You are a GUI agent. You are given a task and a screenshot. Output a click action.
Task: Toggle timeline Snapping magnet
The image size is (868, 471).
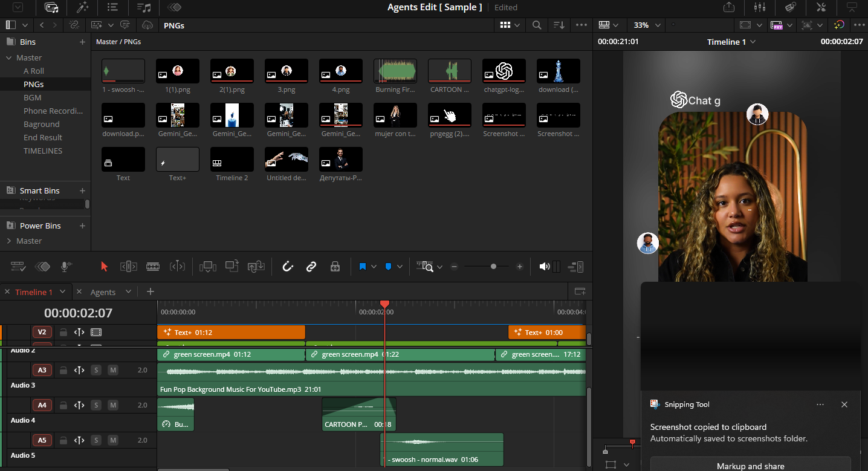pos(288,267)
